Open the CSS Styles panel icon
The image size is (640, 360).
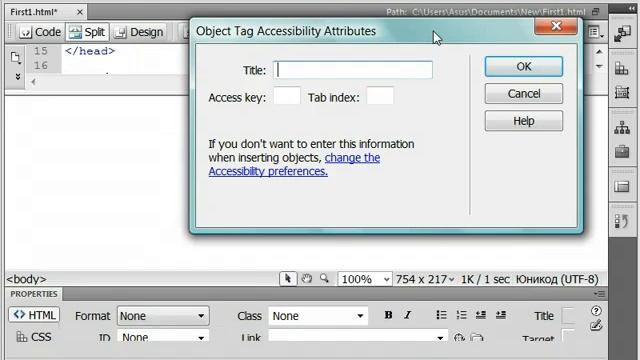622,69
